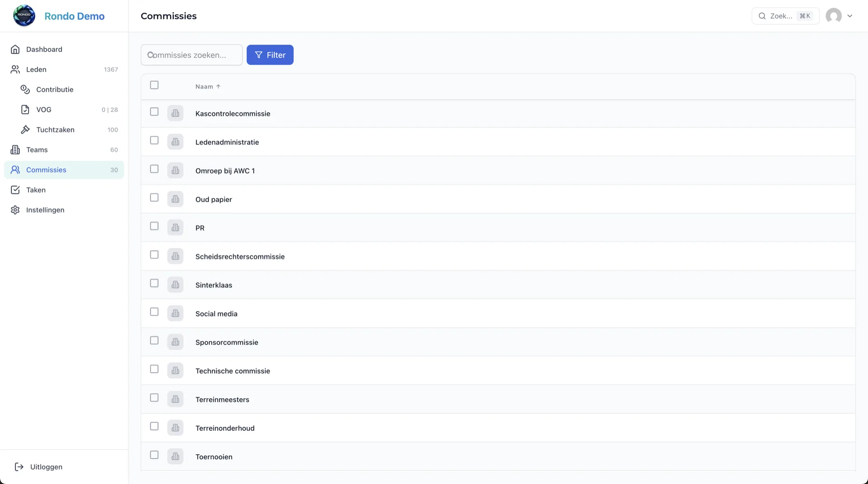Navigate to Taken

pyautogui.click(x=64, y=190)
